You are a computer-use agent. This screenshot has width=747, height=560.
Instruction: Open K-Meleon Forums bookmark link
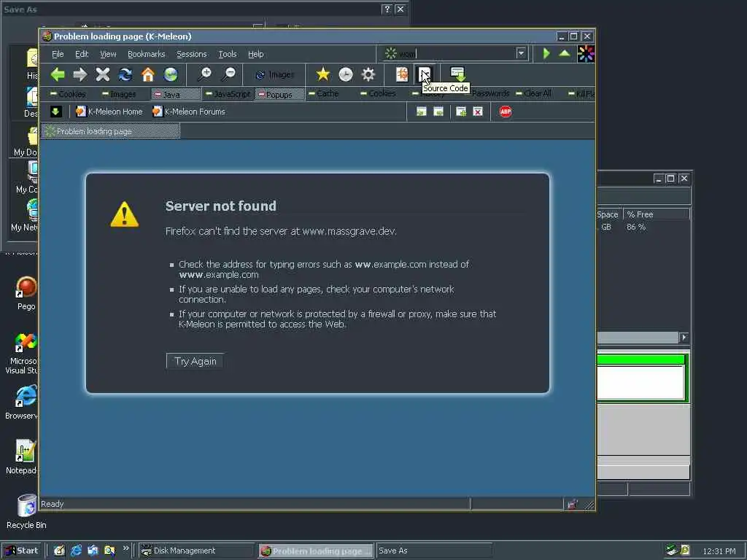[x=189, y=112]
